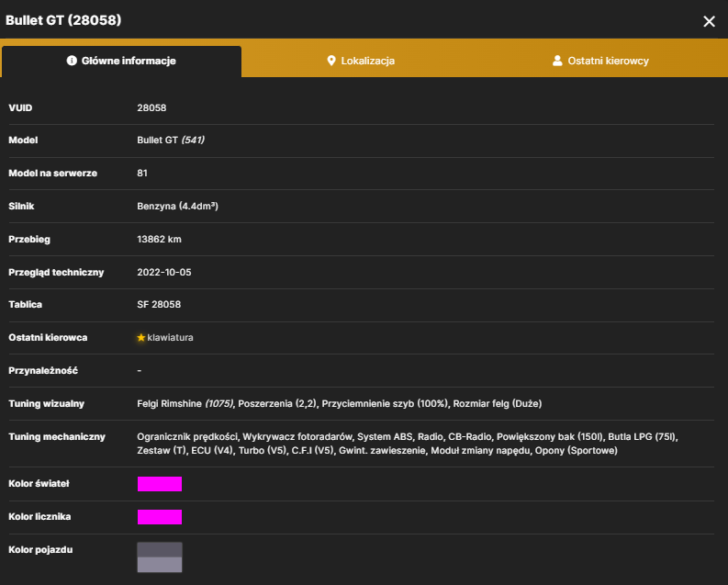Click the VUID value 28058
The width and height of the screenshot is (728, 585).
[151, 107]
